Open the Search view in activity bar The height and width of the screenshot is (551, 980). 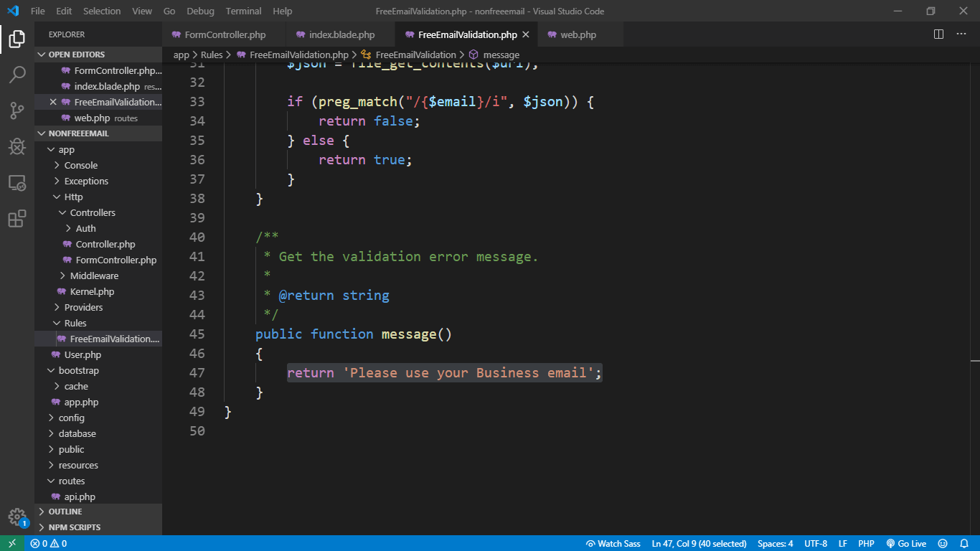point(17,75)
